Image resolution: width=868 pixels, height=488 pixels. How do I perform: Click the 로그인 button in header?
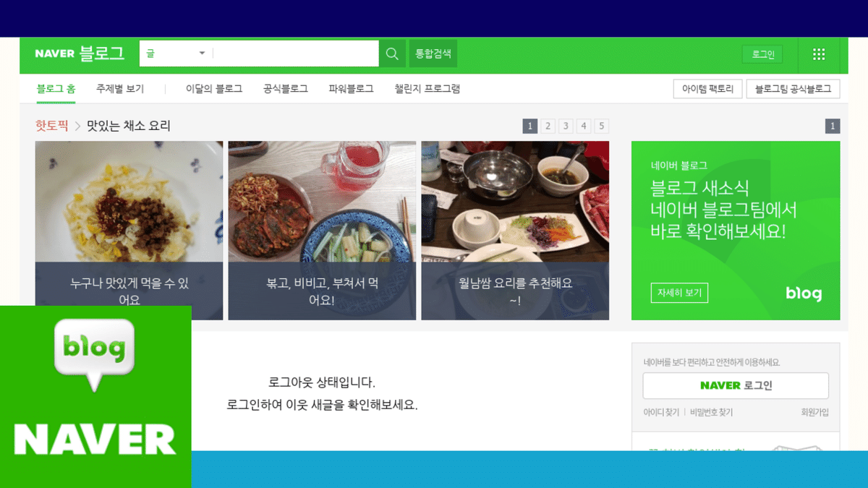tap(762, 54)
